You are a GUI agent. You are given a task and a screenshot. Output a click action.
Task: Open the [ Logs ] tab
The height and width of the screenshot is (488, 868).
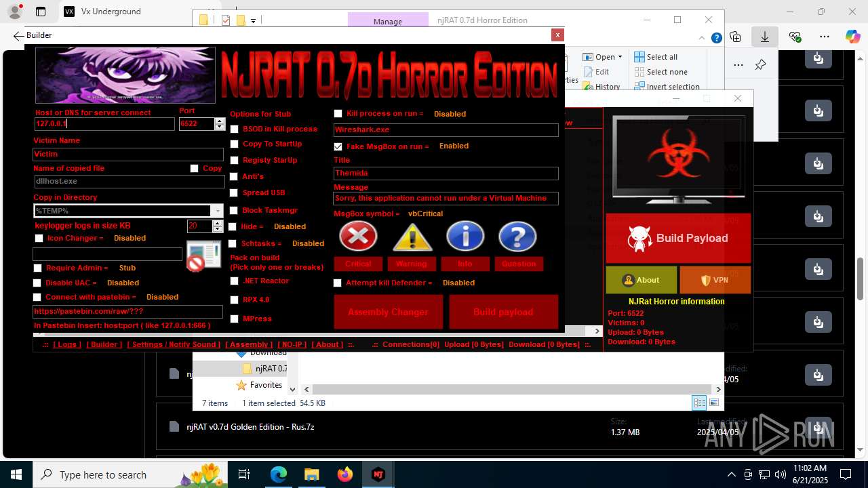point(67,344)
